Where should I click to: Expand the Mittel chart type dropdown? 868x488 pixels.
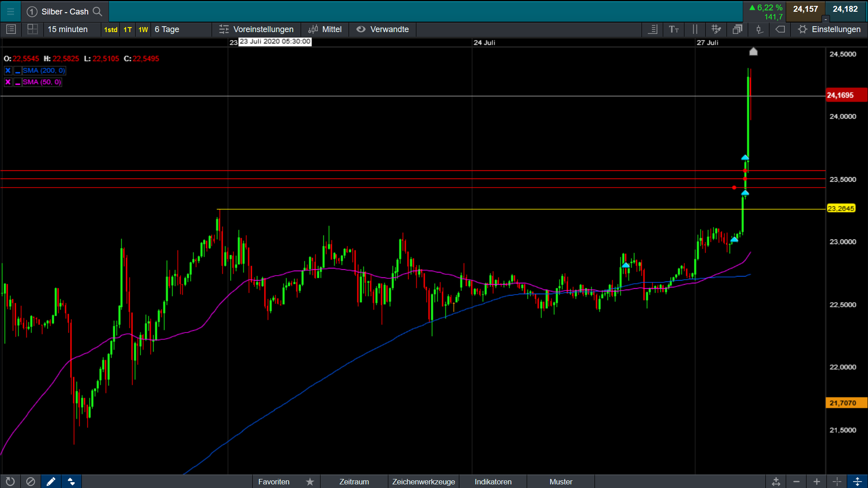[325, 29]
